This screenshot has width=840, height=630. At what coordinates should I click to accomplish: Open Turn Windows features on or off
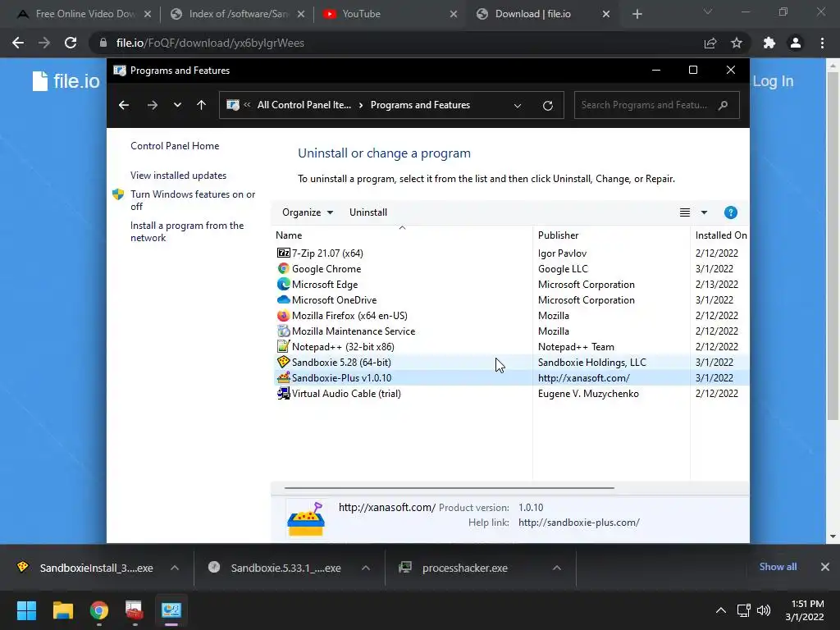click(x=193, y=200)
